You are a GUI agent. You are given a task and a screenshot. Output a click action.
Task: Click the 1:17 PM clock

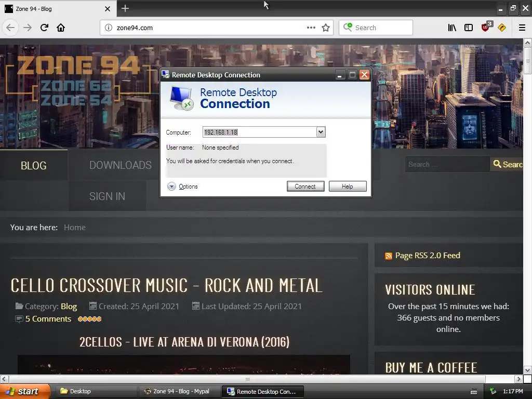pos(513,391)
